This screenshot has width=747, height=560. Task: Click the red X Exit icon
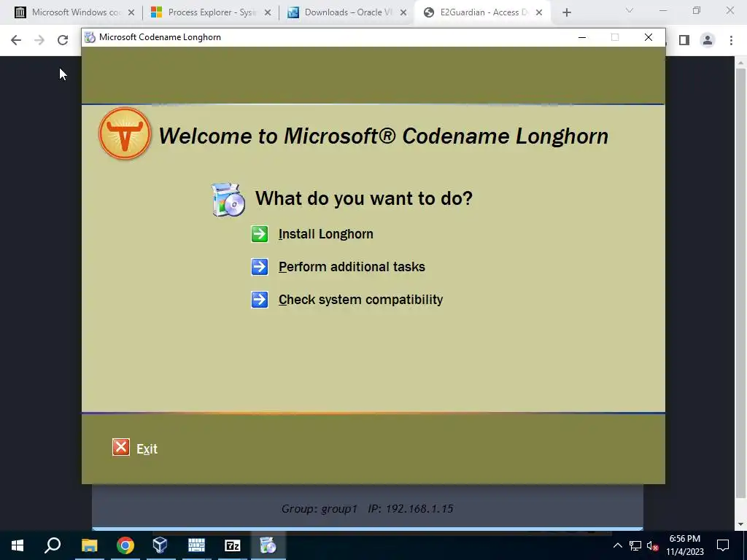(x=121, y=447)
